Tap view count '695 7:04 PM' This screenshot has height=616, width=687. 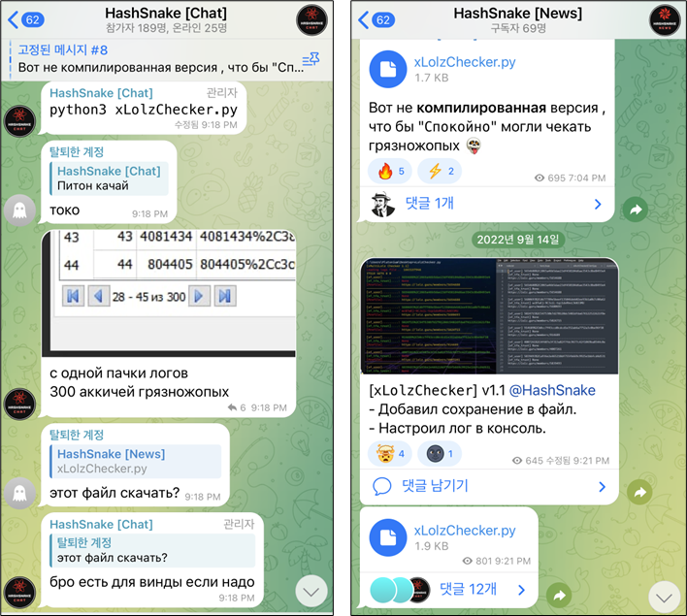pyautogui.click(x=570, y=178)
